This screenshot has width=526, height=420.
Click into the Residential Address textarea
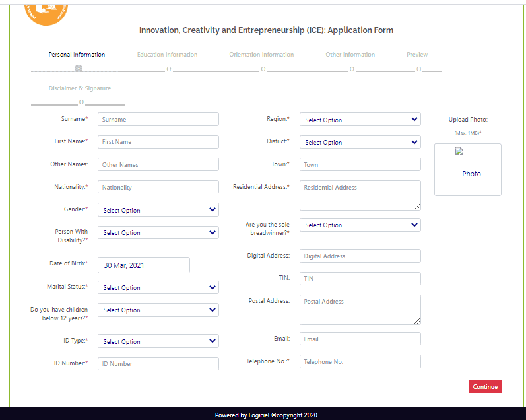point(360,195)
